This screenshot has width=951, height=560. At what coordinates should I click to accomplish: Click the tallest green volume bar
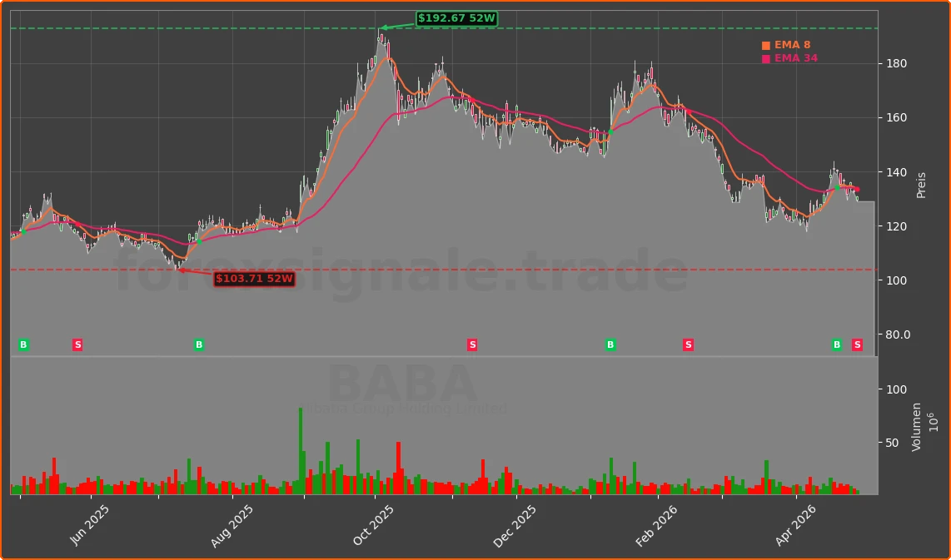(x=301, y=452)
